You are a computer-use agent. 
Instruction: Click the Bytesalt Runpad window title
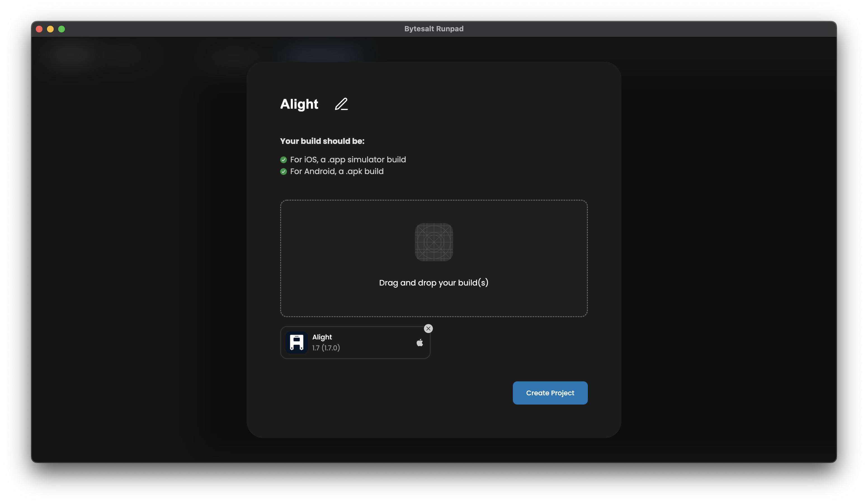pos(434,29)
